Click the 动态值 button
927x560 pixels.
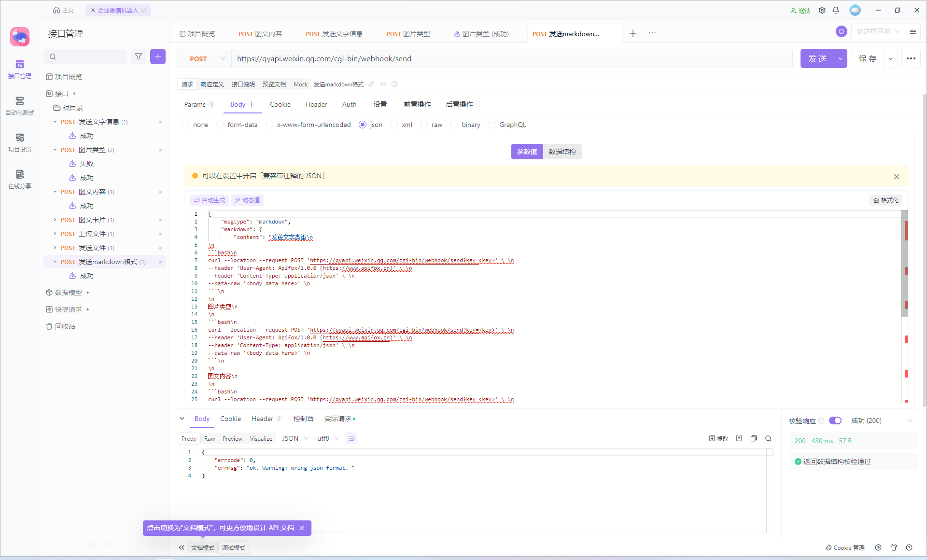247,200
